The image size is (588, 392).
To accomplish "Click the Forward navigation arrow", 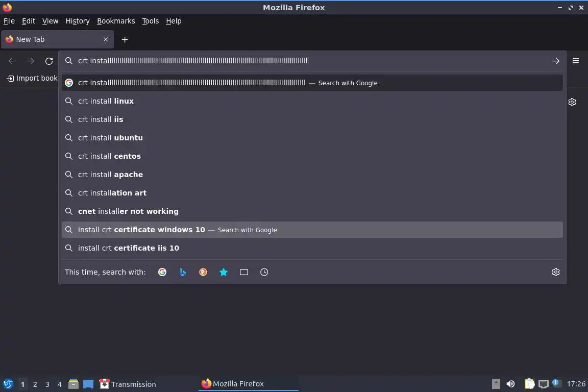I will tap(31, 61).
